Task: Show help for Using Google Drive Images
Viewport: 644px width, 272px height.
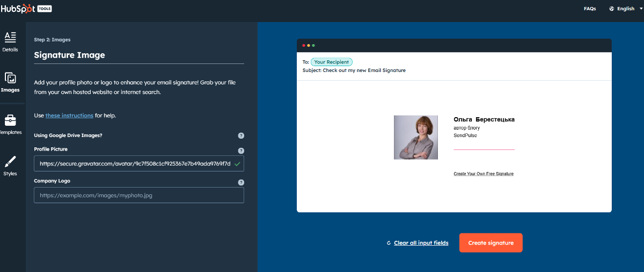Action: (241, 135)
